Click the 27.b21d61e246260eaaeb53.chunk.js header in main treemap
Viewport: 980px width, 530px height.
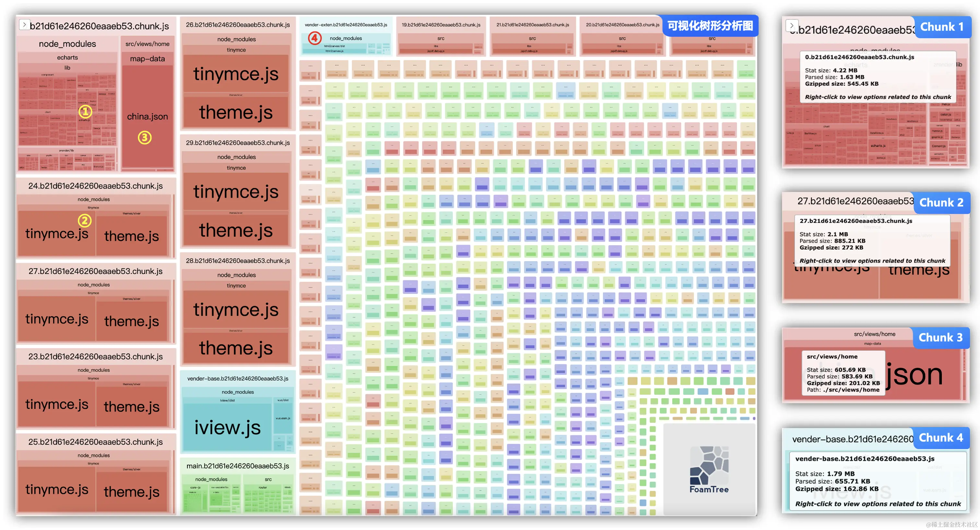coord(96,271)
